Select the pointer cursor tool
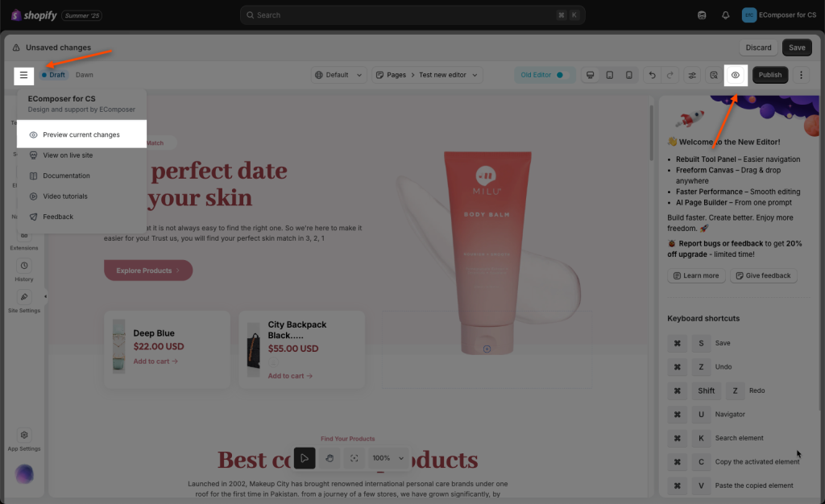Image resolution: width=825 pixels, height=504 pixels. tap(305, 458)
